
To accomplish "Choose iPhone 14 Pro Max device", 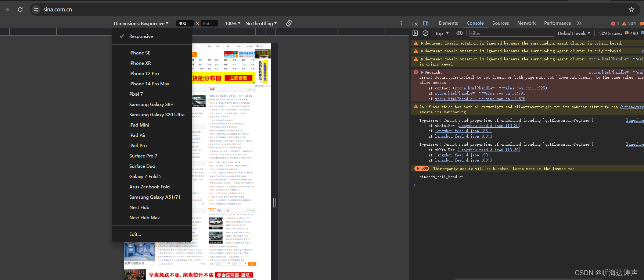I will point(152,84).
